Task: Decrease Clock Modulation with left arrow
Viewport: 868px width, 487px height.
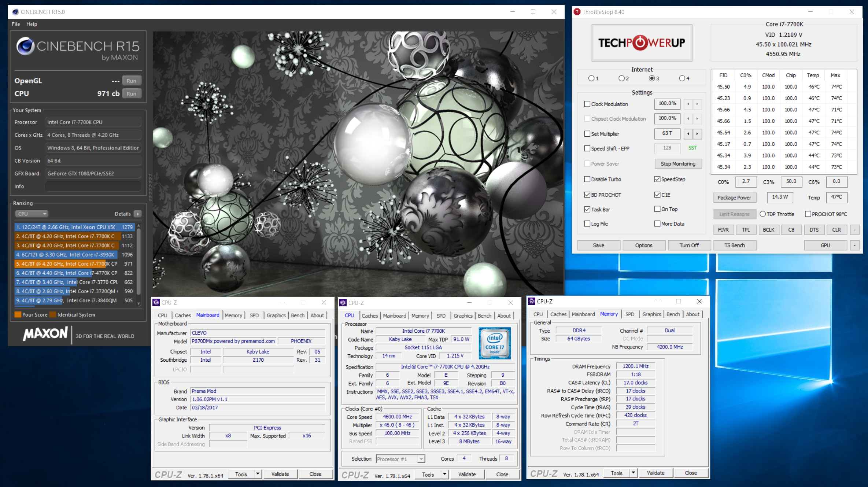Action: (x=688, y=104)
